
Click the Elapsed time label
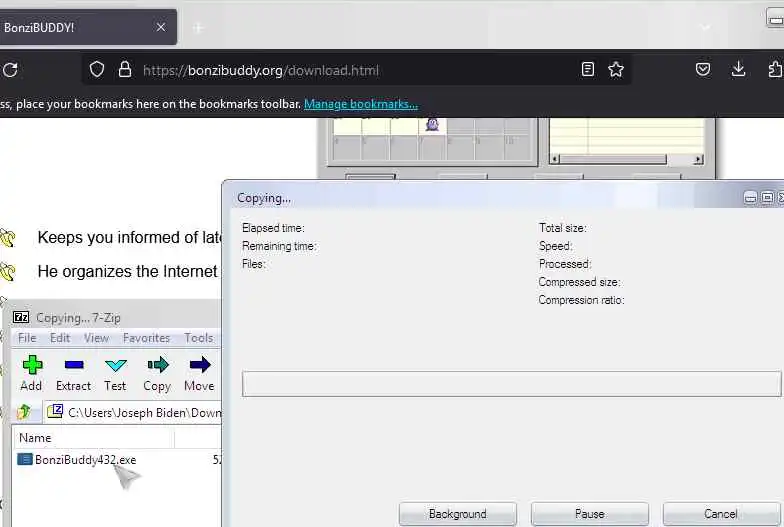pos(273,228)
